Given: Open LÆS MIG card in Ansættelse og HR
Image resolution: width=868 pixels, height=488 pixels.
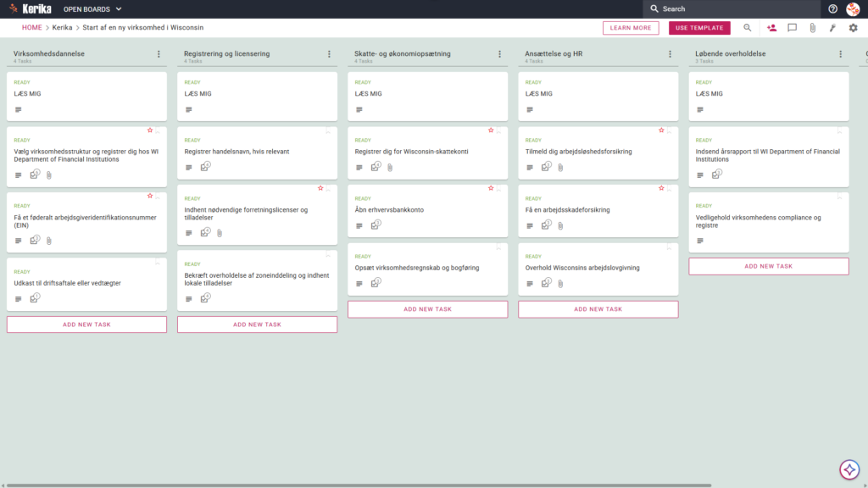Looking at the screenshot, I should point(598,97).
